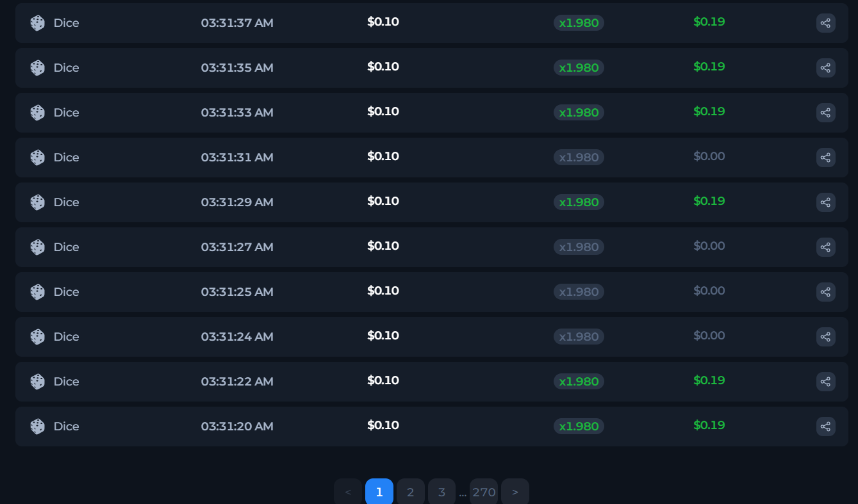Viewport: 858px width, 504px height.
Task: Click x1.980 multiplier on 03:31:33 AM row
Action: point(579,113)
